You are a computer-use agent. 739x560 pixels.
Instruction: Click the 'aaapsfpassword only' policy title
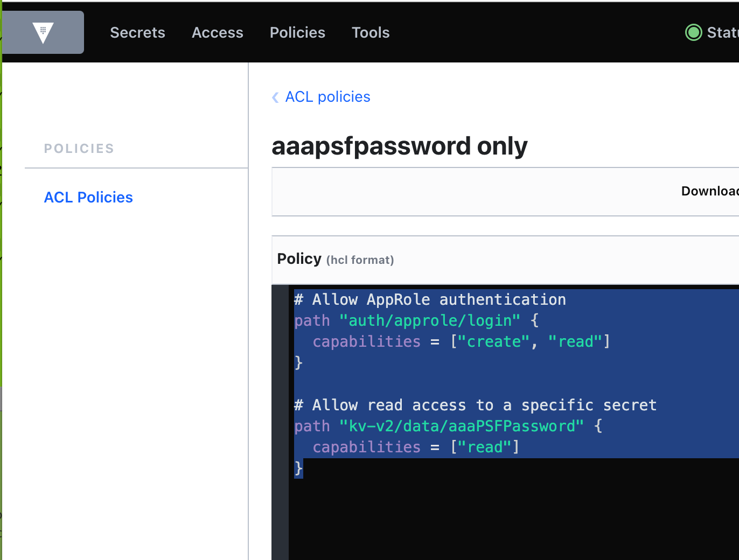tap(399, 146)
